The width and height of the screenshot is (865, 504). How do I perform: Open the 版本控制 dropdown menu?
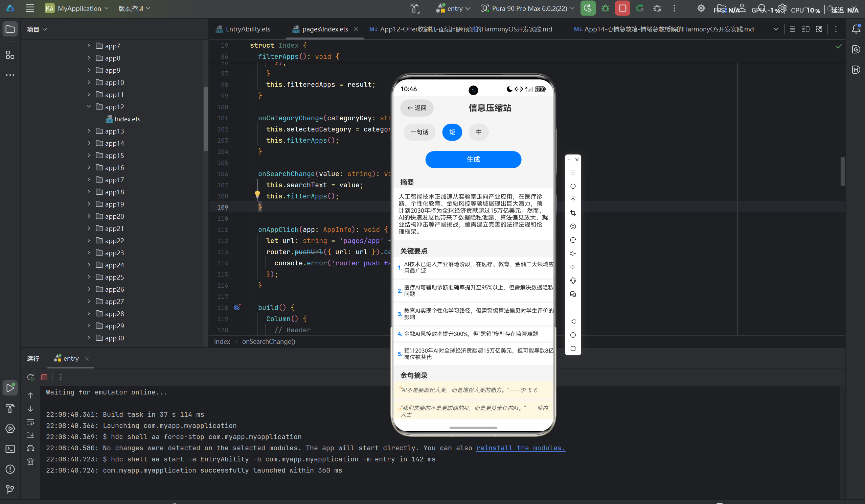point(134,8)
